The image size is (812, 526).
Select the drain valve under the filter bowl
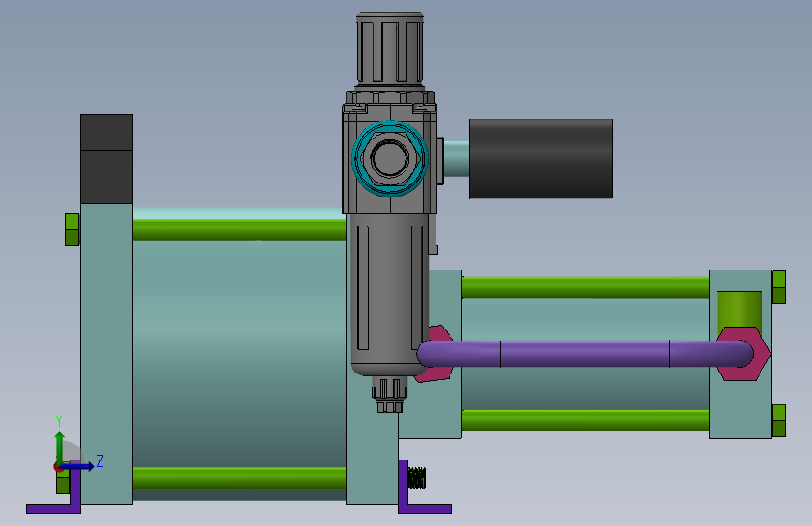pos(390,395)
